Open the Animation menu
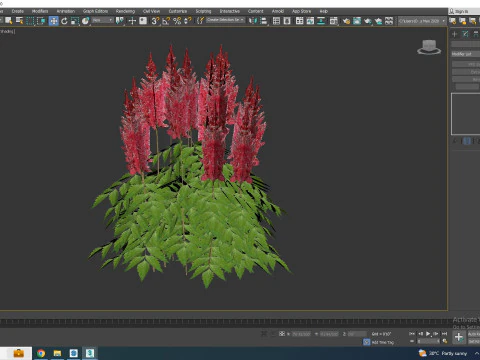The image size is (480, 360). [66, 11]
